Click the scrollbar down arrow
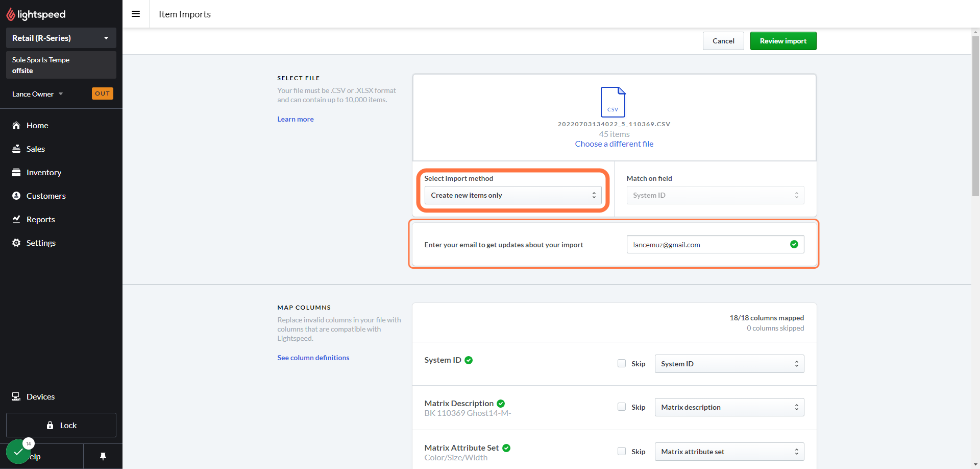Image resolution: width=980 pixels, height=469 pixels. [x=975, y=464]
